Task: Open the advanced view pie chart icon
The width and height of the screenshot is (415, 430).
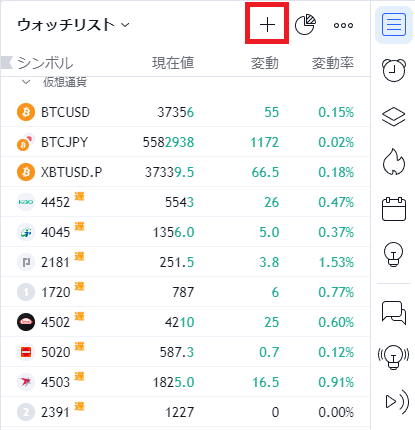Action: tap(305, 25)
